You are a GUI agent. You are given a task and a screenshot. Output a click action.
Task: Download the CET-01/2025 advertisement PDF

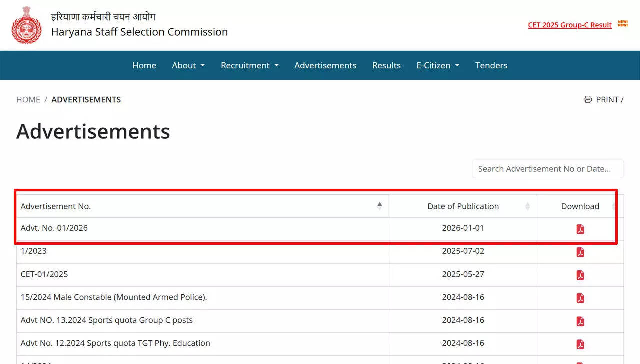point(580,275)
